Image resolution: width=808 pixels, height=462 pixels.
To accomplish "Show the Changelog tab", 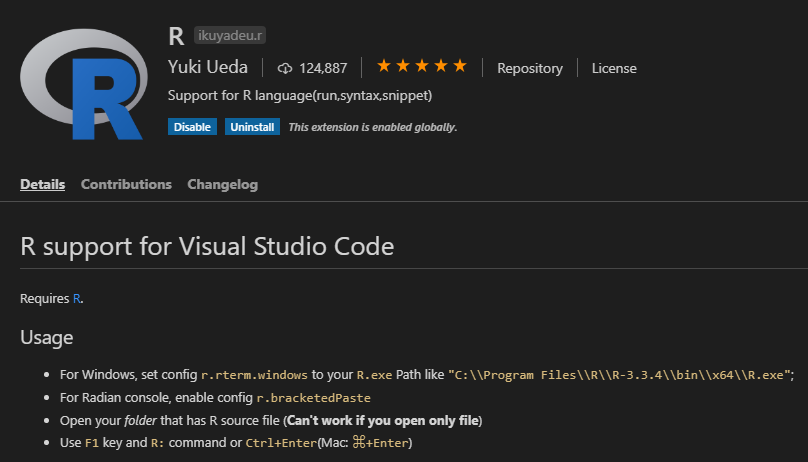I will click(x=222, y=184).
